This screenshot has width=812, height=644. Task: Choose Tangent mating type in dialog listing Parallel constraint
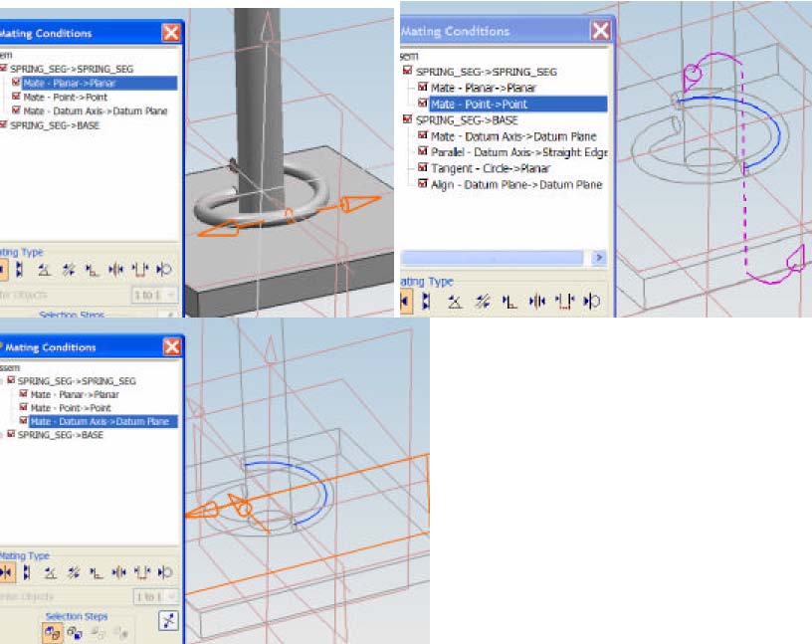pyautogui.click(x=591, y=301)
